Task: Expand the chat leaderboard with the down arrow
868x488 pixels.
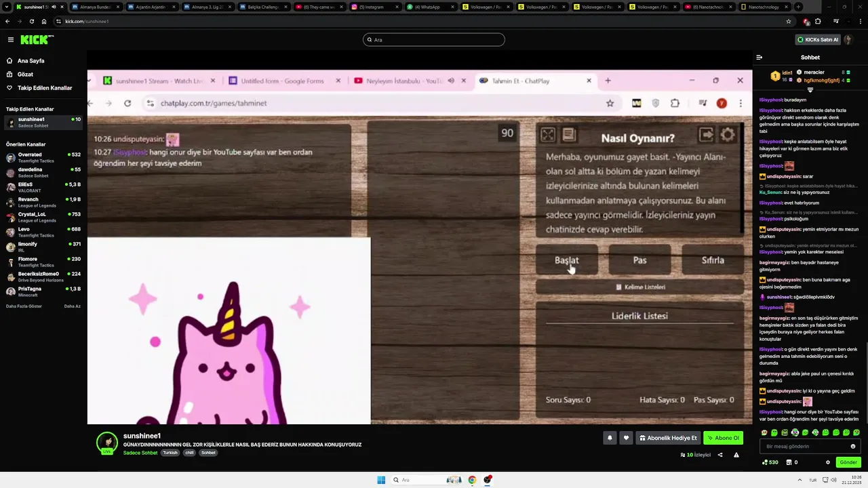Action: click(810, 89)
